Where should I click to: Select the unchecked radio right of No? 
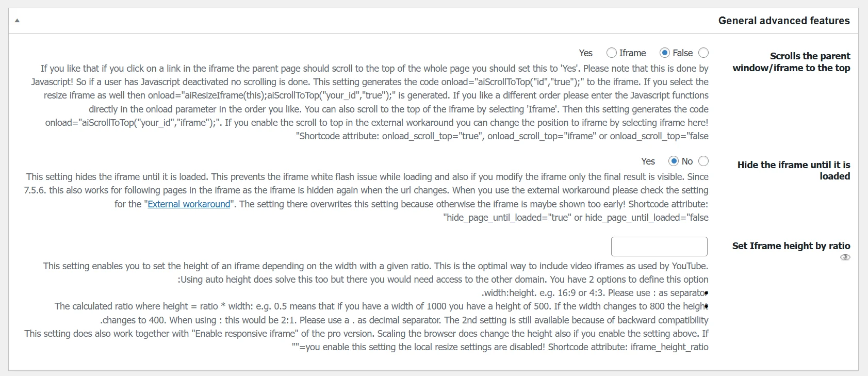703,161
